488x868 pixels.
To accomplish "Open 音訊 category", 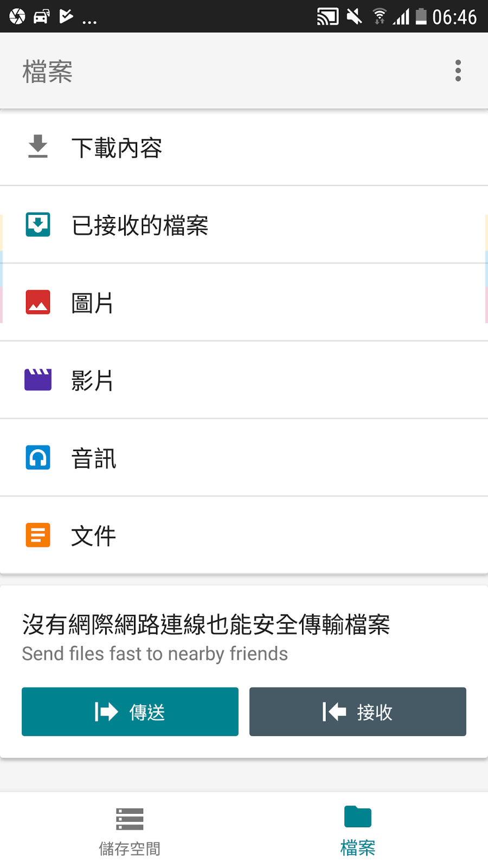I will [x=244, y=457].
